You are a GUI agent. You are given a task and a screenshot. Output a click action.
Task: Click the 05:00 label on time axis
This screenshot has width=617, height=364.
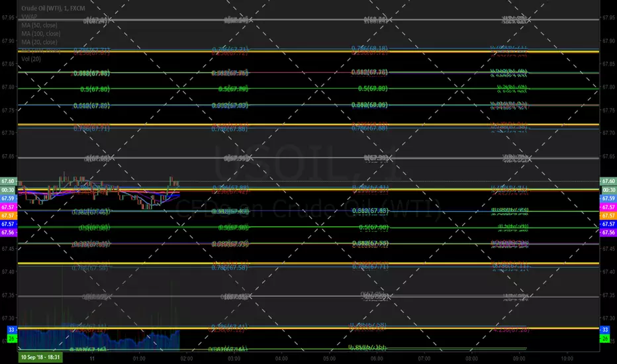click(330, 359)
